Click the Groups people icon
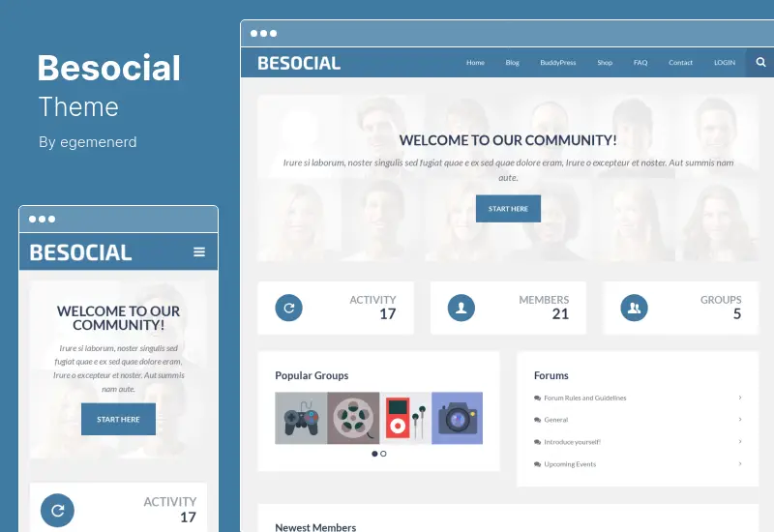Viewport: 774px width, 532px height. 634,308
